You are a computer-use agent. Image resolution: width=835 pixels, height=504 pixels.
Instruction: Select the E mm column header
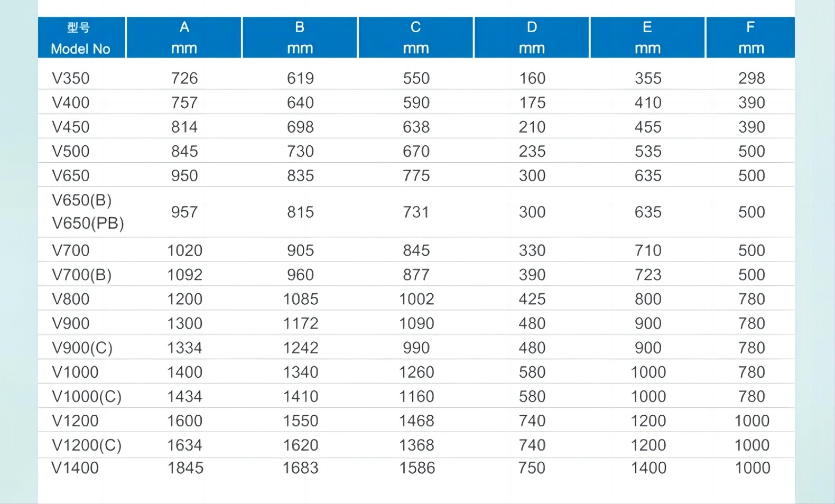point(647,38)
